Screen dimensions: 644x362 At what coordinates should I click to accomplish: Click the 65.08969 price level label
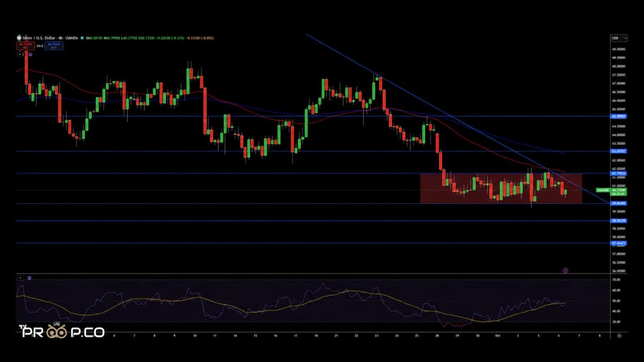coord(619,116)
